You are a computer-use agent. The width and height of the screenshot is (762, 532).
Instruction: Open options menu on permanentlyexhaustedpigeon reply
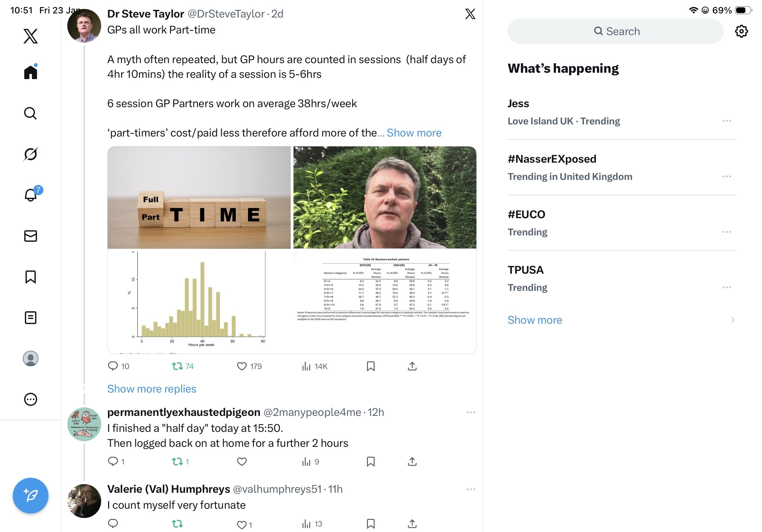[471, 412]
